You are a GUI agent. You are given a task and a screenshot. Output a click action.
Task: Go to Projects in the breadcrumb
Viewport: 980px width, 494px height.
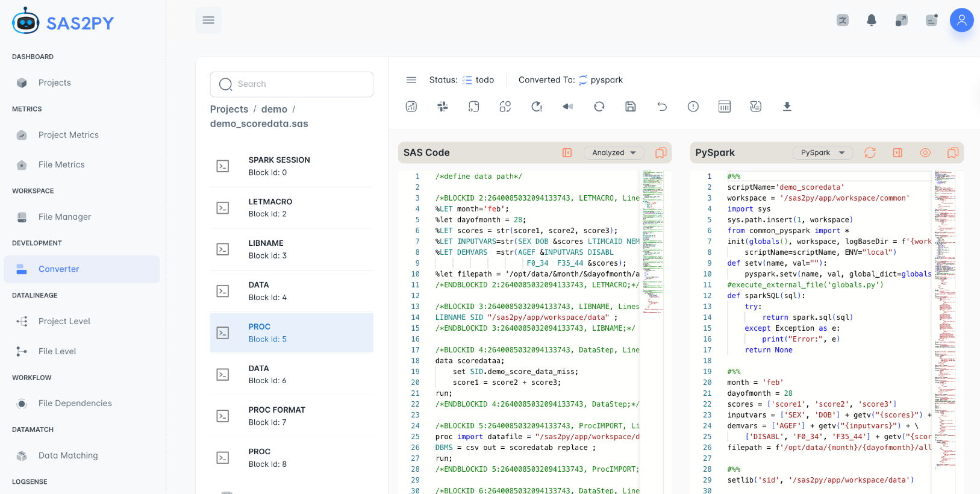[x=229, y=109]
